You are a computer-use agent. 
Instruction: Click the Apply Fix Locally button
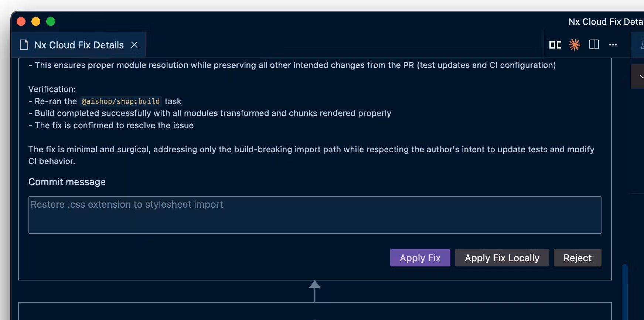pyautogui.click(x=502, y=258)
